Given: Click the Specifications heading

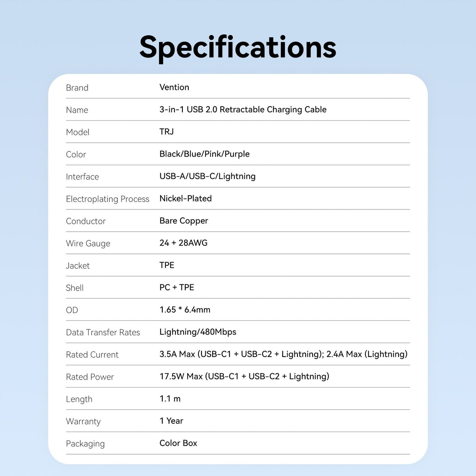Looking at the screenshot, I should pyautogui.click(x=238, y=48).
